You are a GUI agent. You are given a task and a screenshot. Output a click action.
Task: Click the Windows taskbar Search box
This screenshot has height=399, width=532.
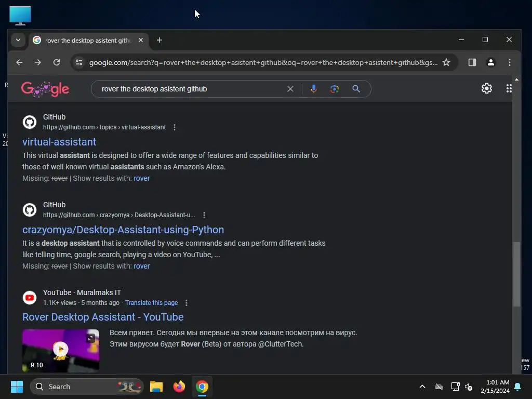87,387
